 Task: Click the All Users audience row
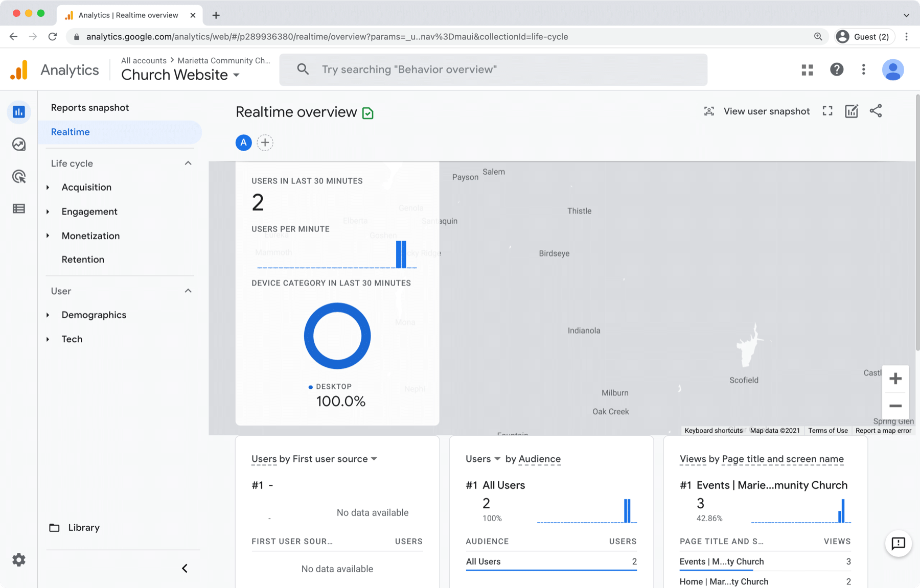(x=551, y=561)
